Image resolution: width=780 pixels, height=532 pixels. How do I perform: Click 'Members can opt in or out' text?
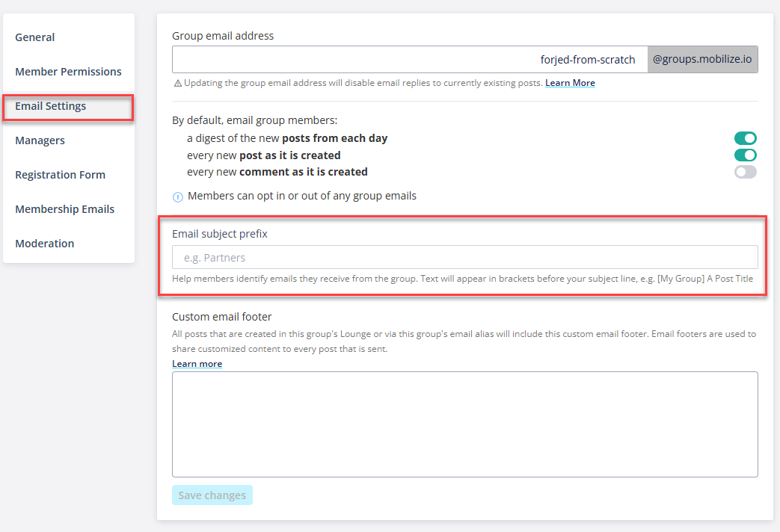coord(302,196)
